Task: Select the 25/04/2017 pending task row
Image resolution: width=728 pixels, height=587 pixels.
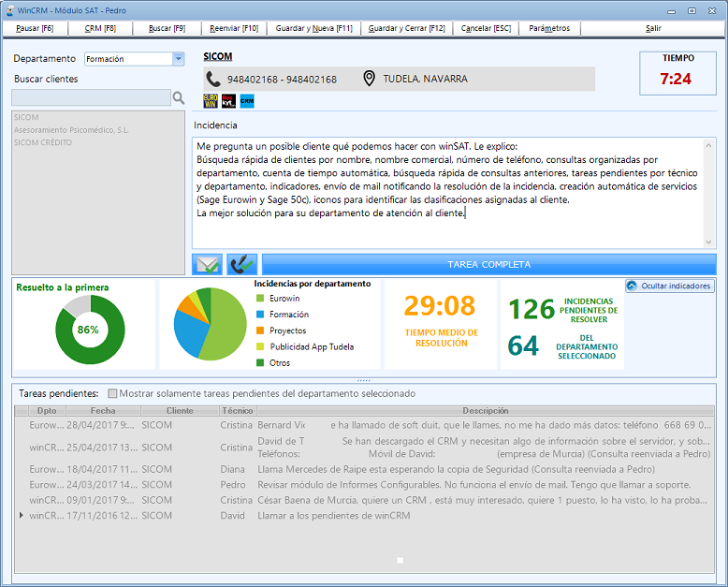Action: tap(364, 448)
